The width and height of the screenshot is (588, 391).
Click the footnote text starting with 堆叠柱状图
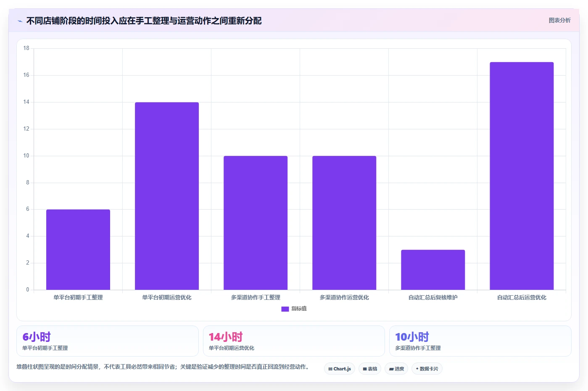point(164,367)
